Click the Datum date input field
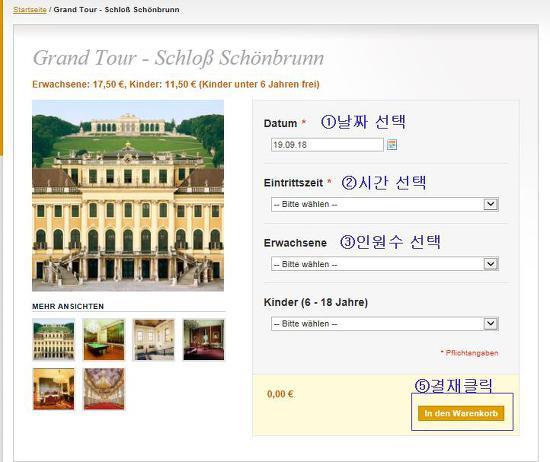This screenshot has height=462, width=550. pyautogui.click(x=327, y=145)
